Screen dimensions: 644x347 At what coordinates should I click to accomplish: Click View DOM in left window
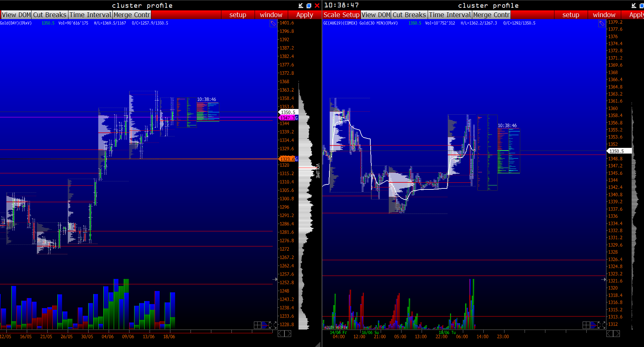16,15
